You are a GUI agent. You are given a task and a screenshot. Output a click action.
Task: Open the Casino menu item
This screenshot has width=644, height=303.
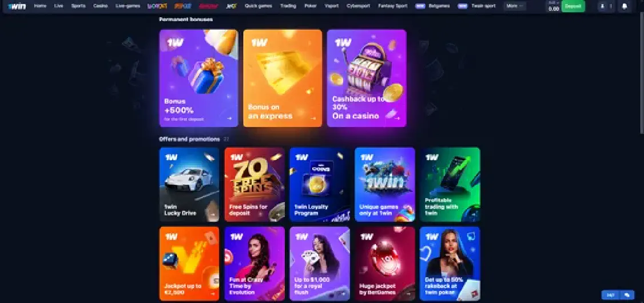point(101,6)
